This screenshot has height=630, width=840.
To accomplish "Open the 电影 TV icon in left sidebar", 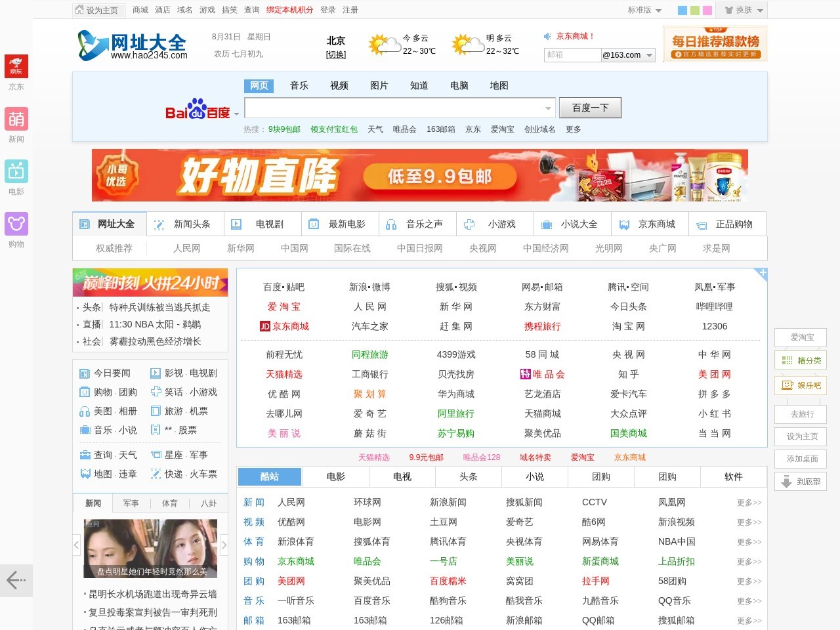I will 16,171.
